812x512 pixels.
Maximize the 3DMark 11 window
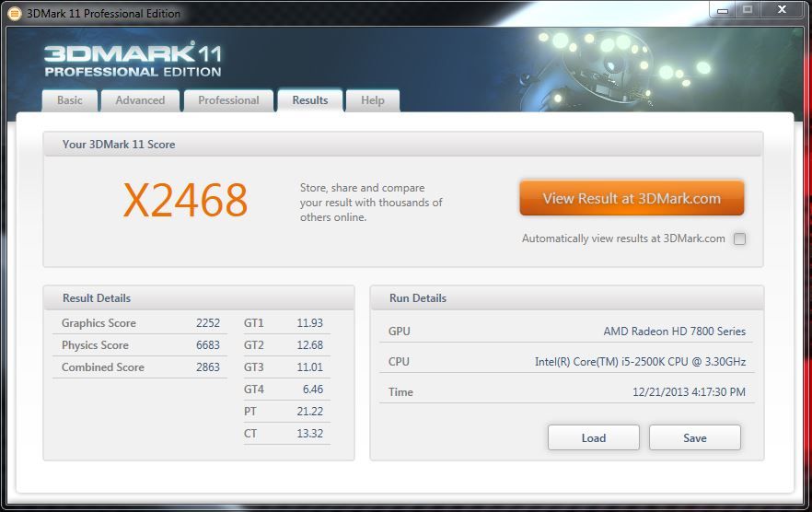click(x=748, y=9)
